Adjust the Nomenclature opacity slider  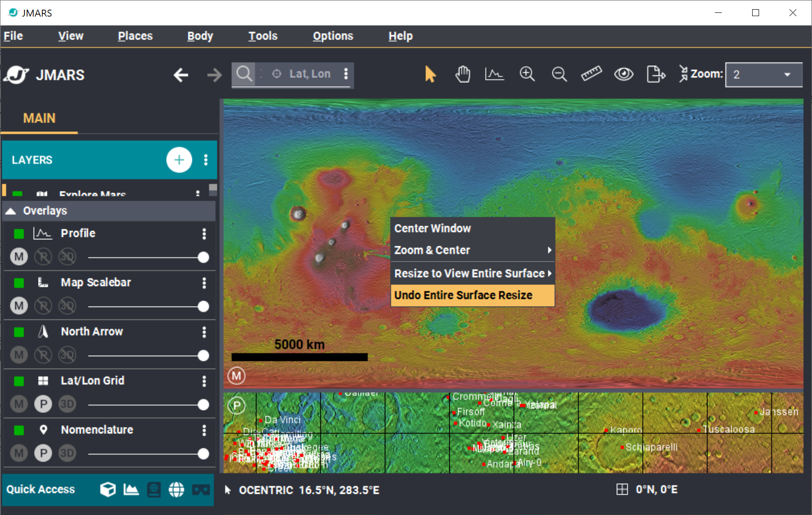tap(203, 454)
